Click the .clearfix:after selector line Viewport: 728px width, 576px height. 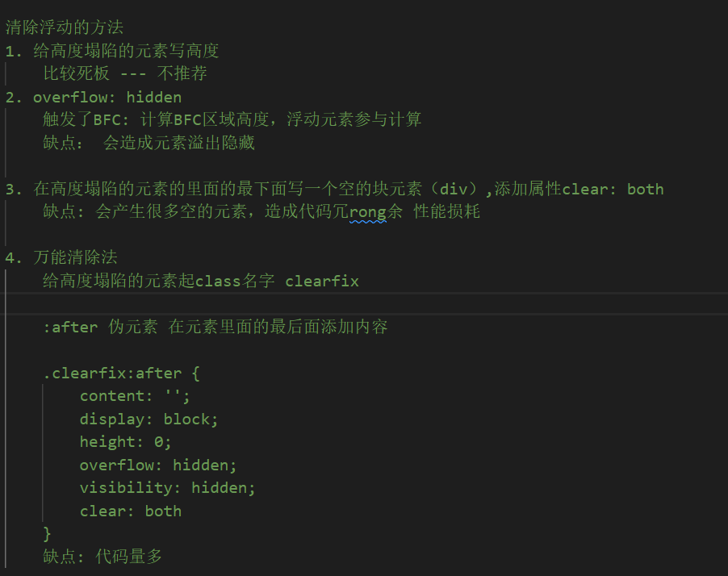(x=121, y=374)
